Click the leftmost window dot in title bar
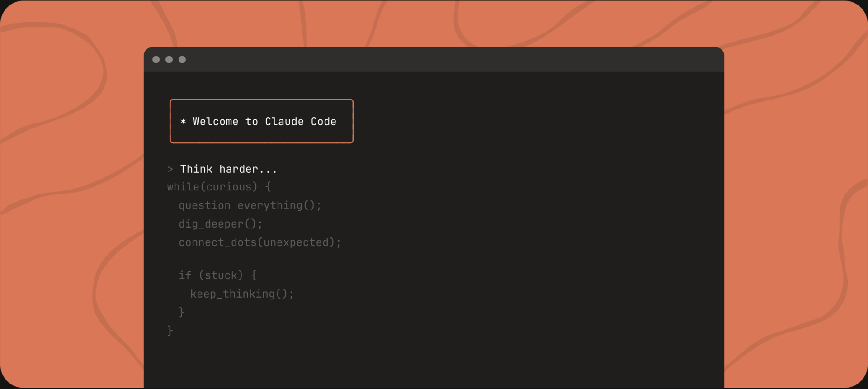Image resolution: width=868 pixels, height=389 pixels. click(156, 60)
